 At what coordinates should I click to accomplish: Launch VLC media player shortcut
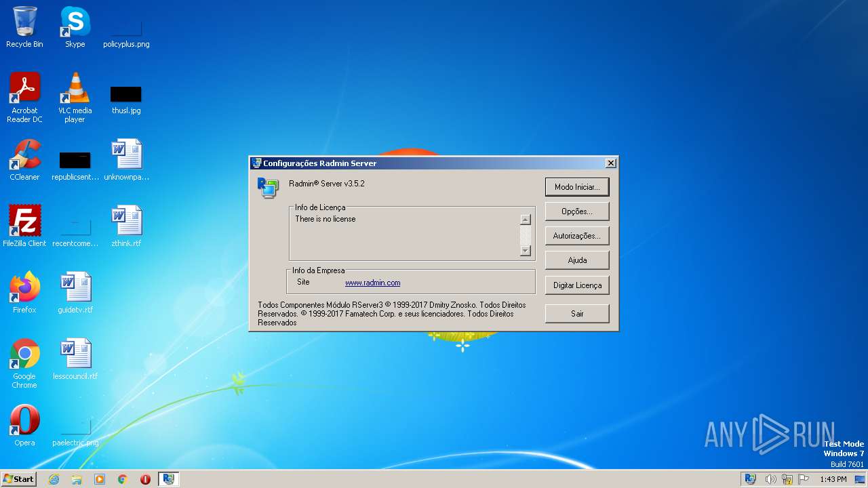75,98
